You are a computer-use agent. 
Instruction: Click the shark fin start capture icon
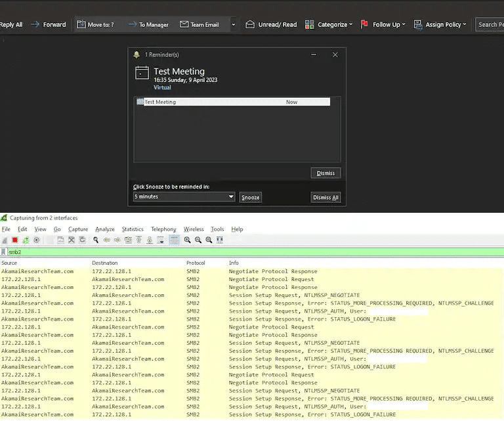(5, 240)
